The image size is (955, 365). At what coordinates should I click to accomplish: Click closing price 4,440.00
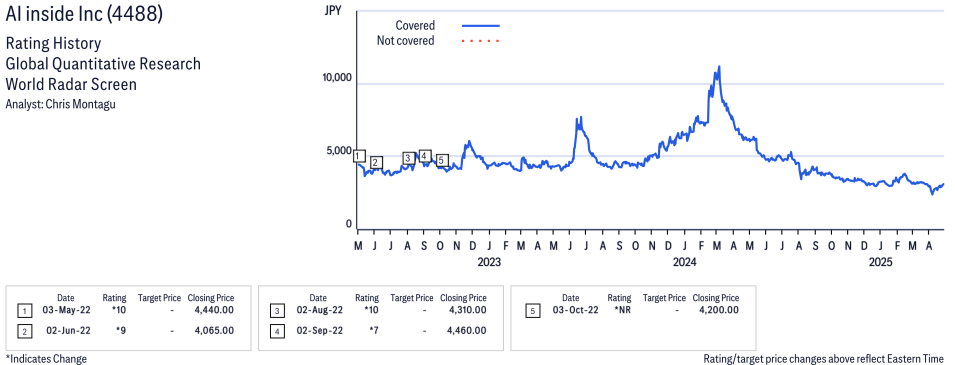pos(214,310)
